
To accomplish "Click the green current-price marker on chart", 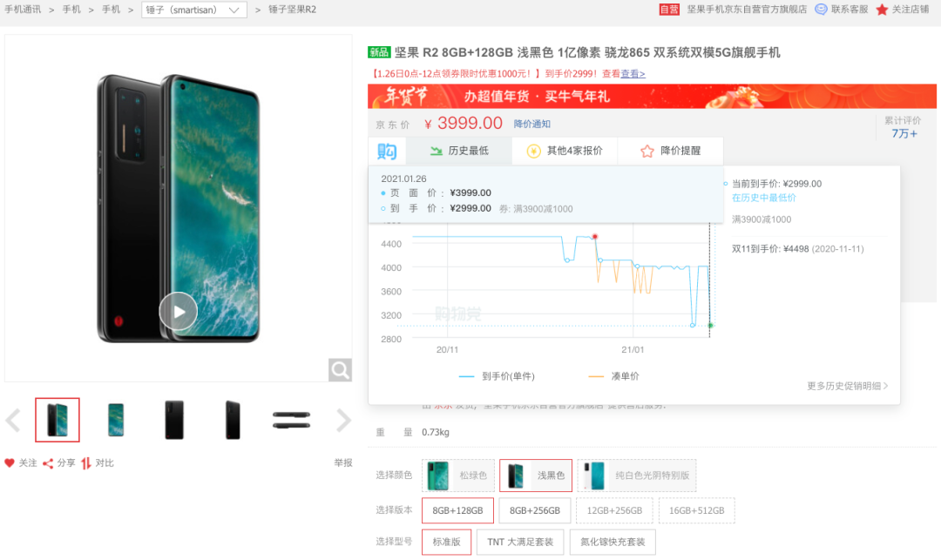I will 711,326.
